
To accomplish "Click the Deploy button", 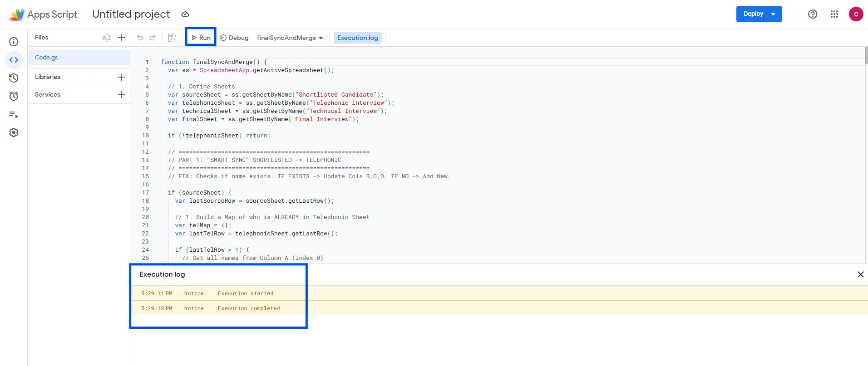I will pyautogui.click(x=759, y=14).
